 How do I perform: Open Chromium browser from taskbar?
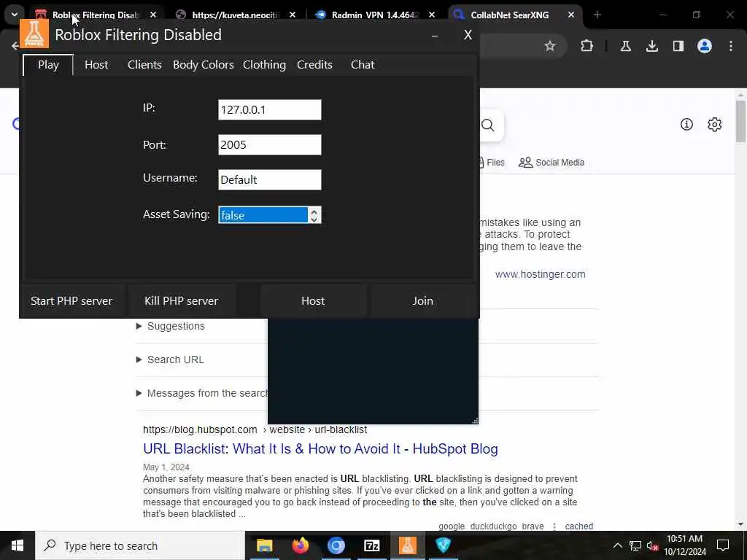pos(336,545)
